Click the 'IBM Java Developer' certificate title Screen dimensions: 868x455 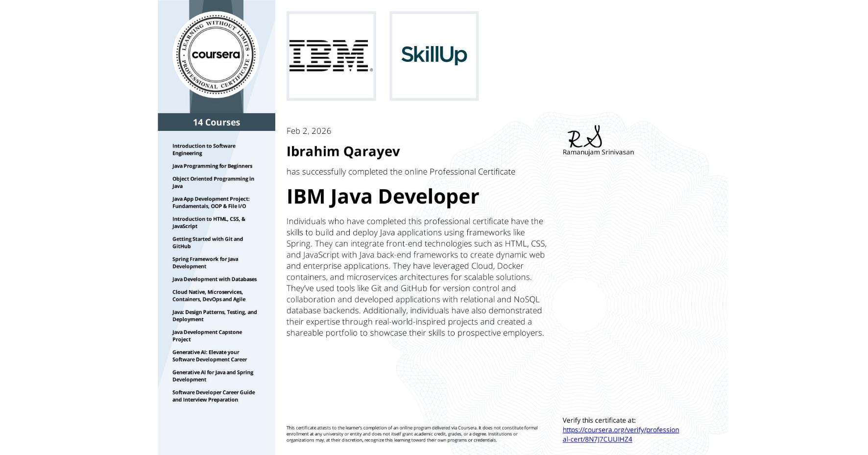383,197
